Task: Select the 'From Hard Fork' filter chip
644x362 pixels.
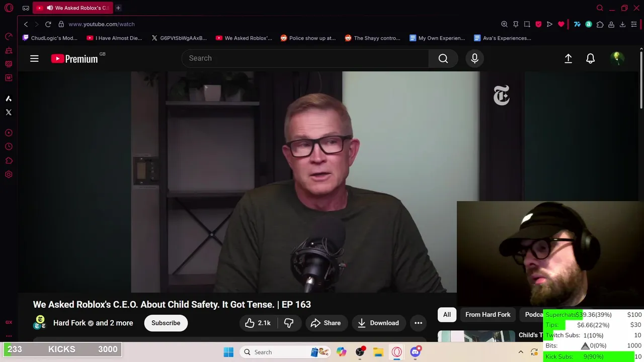Action: pyautogui.click(x=488, y=314)
